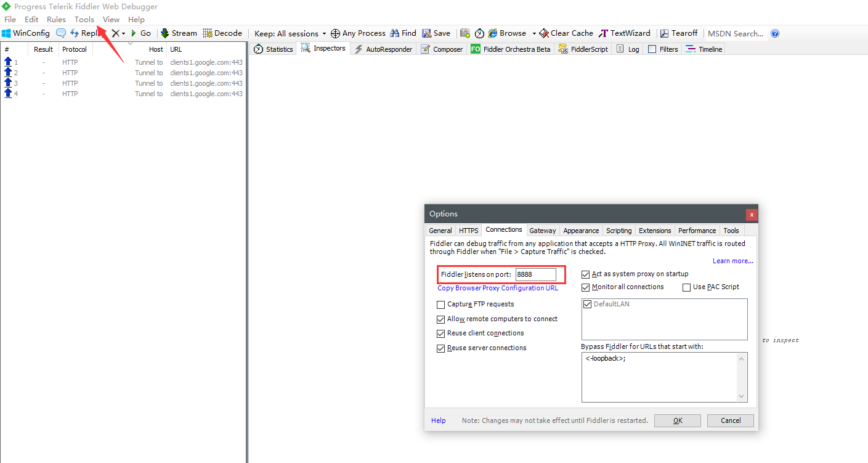The width and height of the screenshot is (868, 463).
Task: Click the MSDN Search field
Action: click(x=736, y=33)
